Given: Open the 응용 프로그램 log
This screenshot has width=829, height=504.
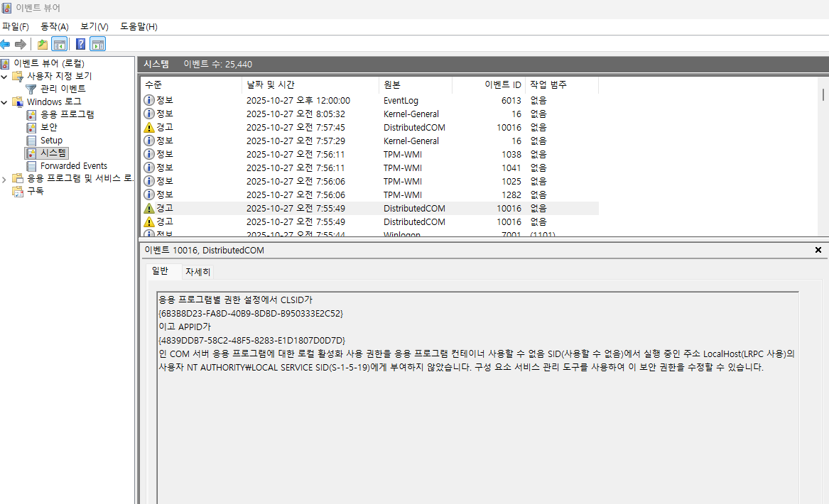Looking at the screenshot, I should tap(67, 114).
